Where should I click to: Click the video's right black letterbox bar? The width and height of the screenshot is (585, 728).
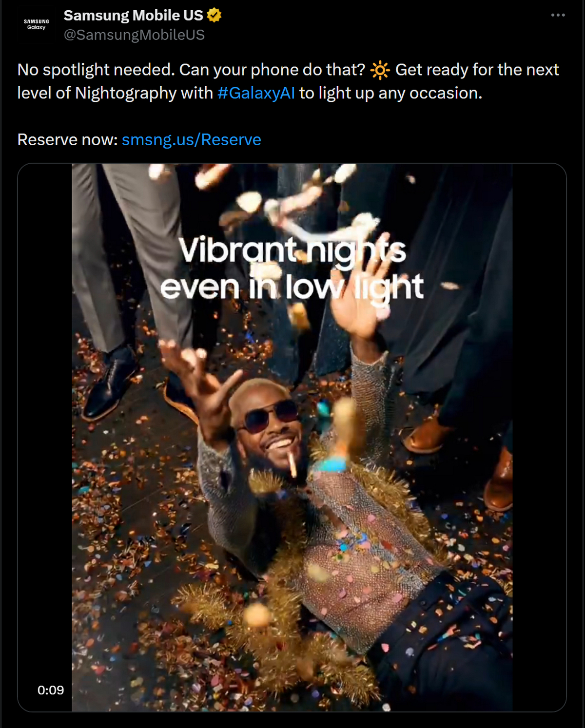point(539,437)
